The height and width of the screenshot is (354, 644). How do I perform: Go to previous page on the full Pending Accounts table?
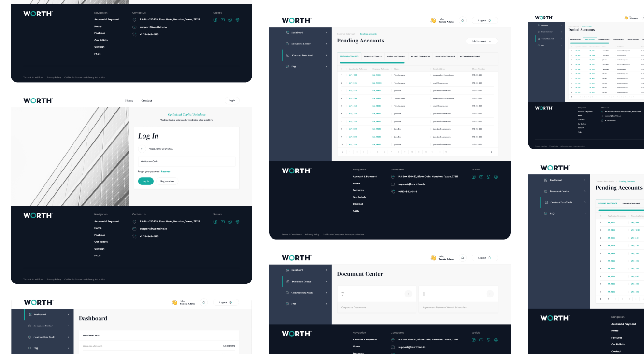coord(342,152)
